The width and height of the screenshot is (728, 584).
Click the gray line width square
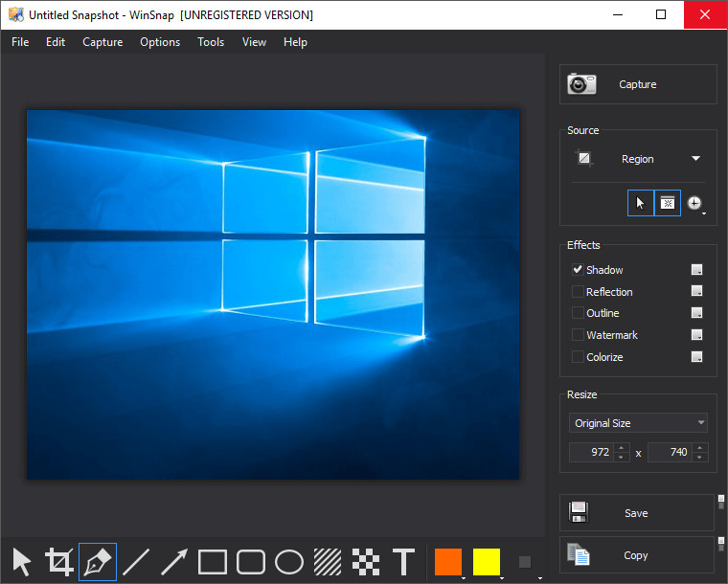(x=525, y=562)
